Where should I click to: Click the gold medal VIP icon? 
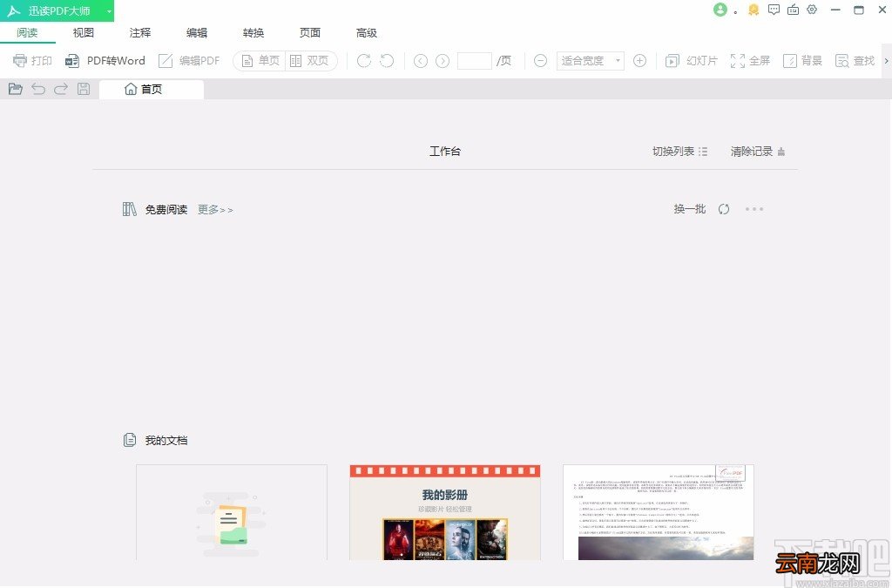[x=753, y=10]
